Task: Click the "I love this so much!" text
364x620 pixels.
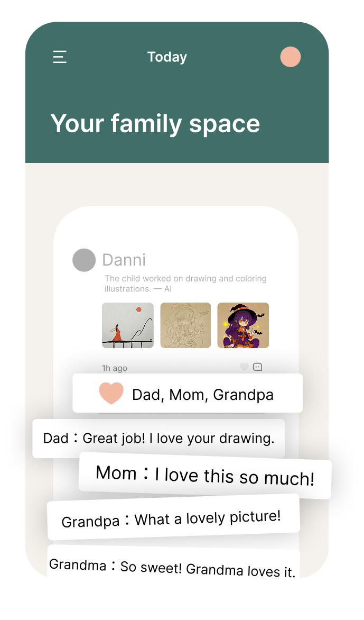Action: coord(235,477)
